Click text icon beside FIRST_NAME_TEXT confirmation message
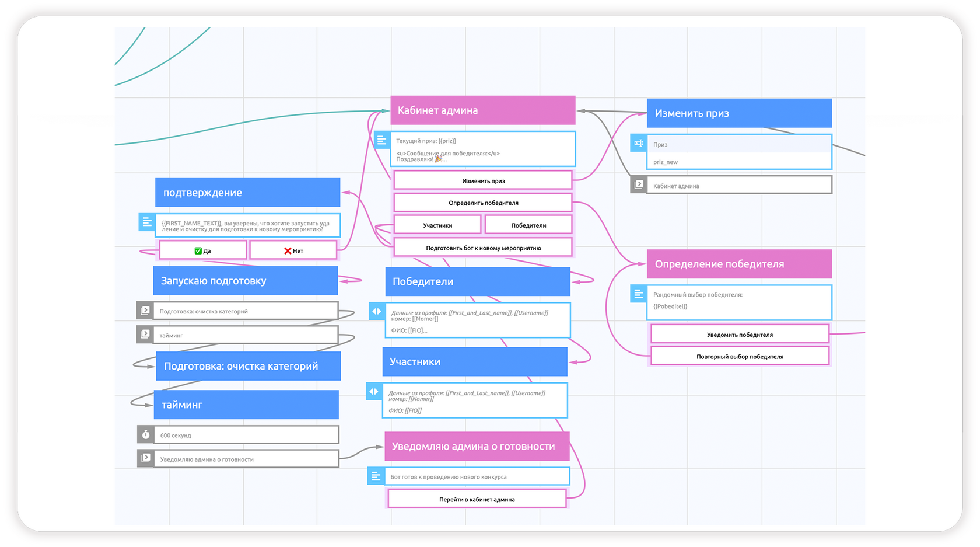Image resolution: width=980 pixels, height=547 pixels. coord(147,222)
